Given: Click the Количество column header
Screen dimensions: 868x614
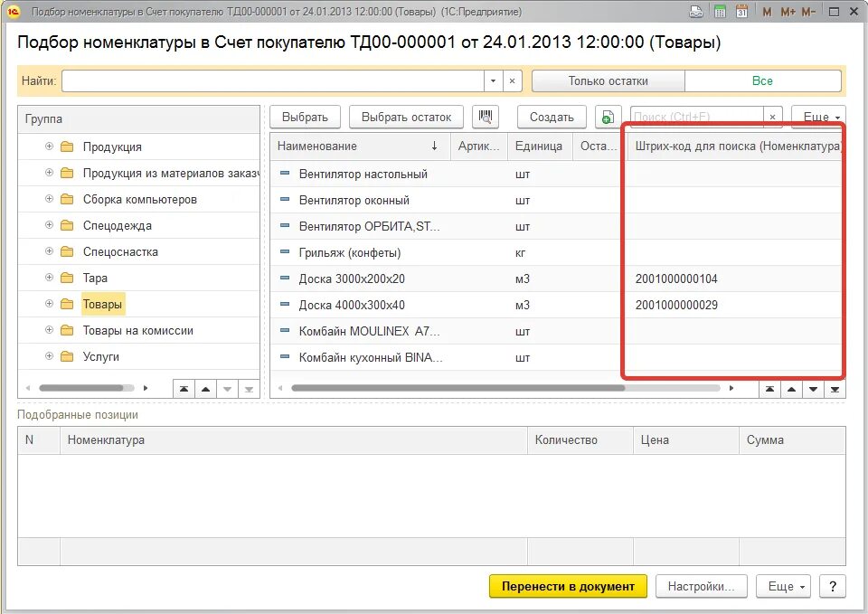Looking at the screenshot, I should click(x=580, y=440).
